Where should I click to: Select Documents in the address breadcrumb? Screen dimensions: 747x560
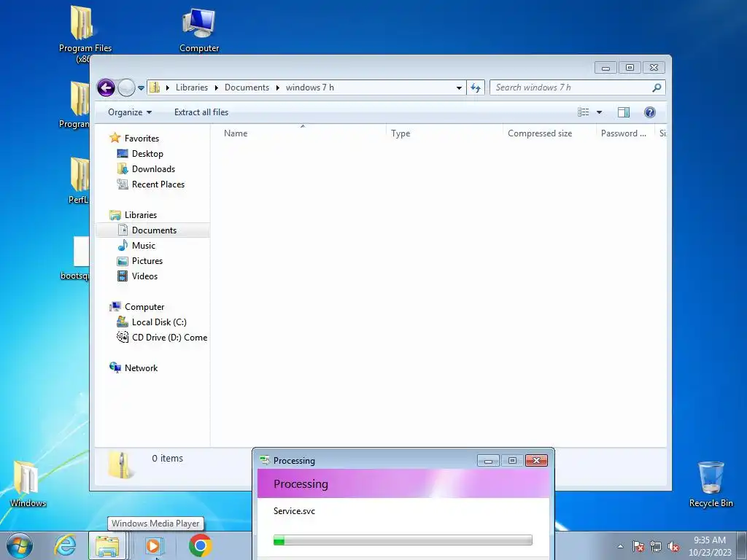(247, 87)
